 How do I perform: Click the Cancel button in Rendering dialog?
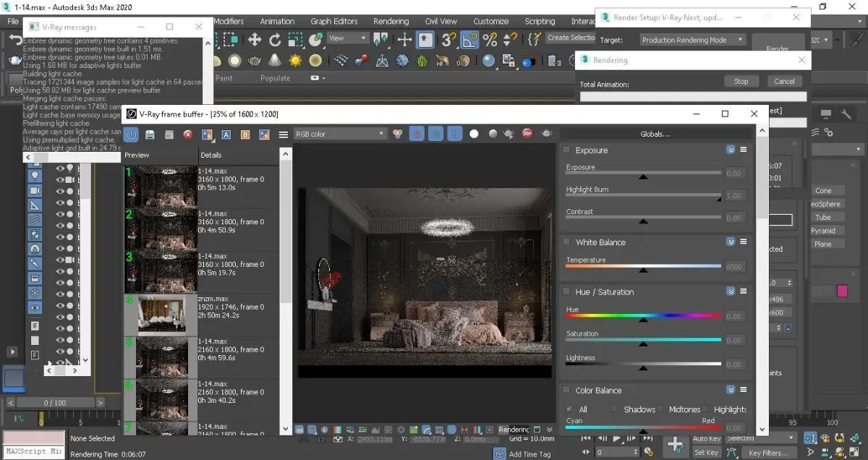[785, 81]
